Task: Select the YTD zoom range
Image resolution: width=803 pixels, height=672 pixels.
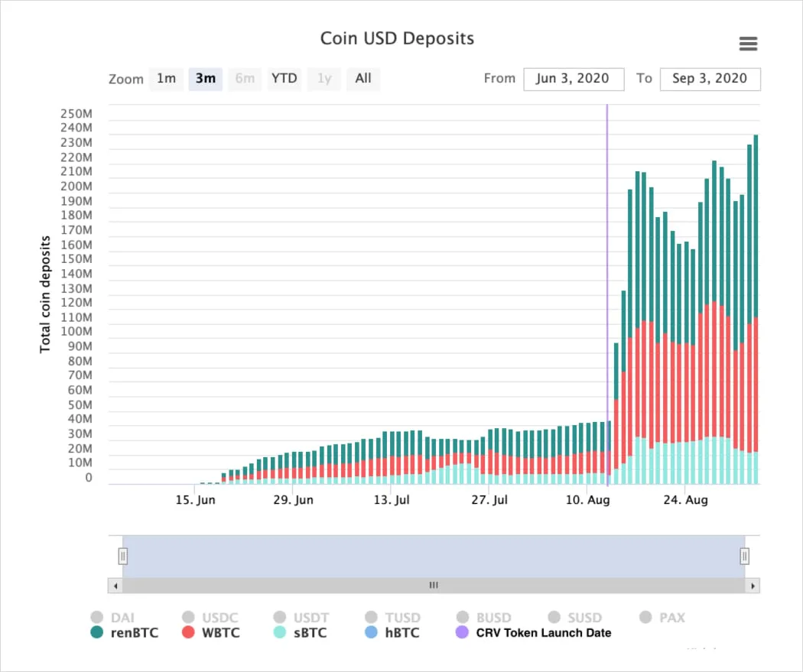Action: pyautogui.click(x=284, y=79)
